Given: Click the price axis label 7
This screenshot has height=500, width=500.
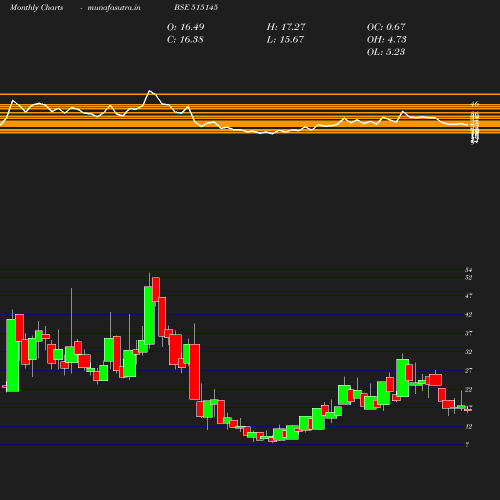Looking at the screenshot, I should click(x=467, y=444).
